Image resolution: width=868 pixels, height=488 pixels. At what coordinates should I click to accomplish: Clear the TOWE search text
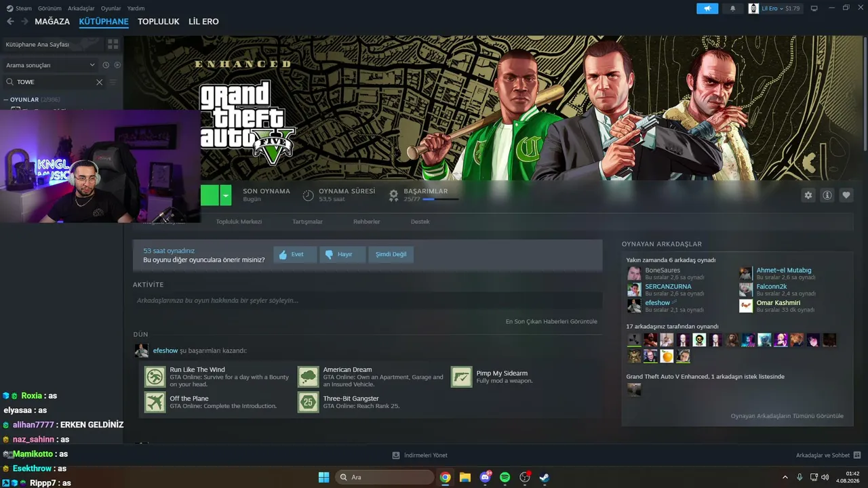coord(99,82)
